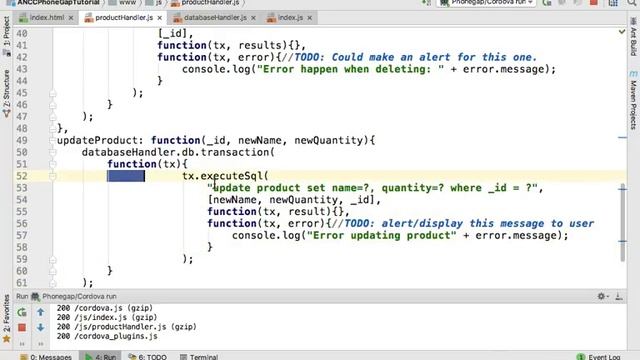Toggle the fold marker at line 48

click(x=52, y=129)
